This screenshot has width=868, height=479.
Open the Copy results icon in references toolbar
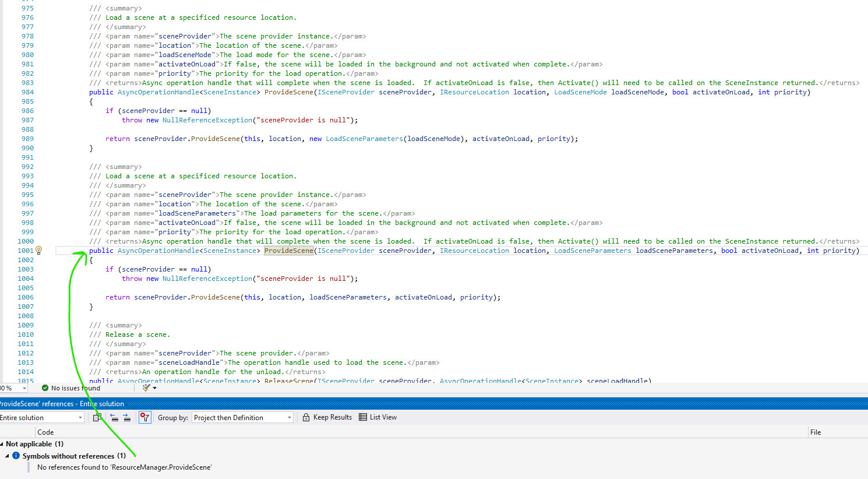click(x=97, y=417)
